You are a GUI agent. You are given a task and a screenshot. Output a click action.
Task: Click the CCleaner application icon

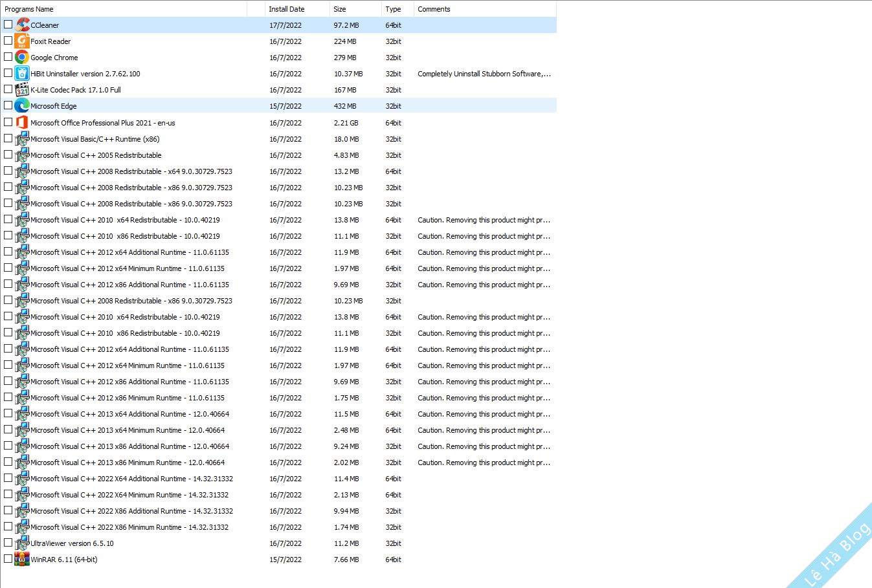coord(22,25)
